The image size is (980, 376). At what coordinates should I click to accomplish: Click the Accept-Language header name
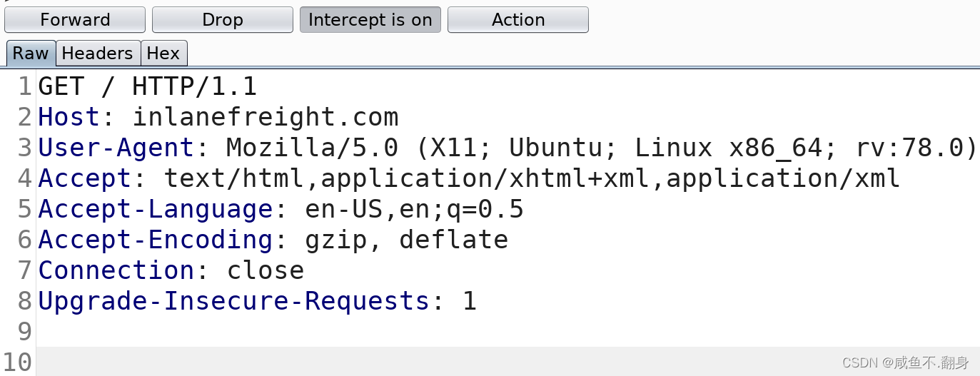coord(156,209)
